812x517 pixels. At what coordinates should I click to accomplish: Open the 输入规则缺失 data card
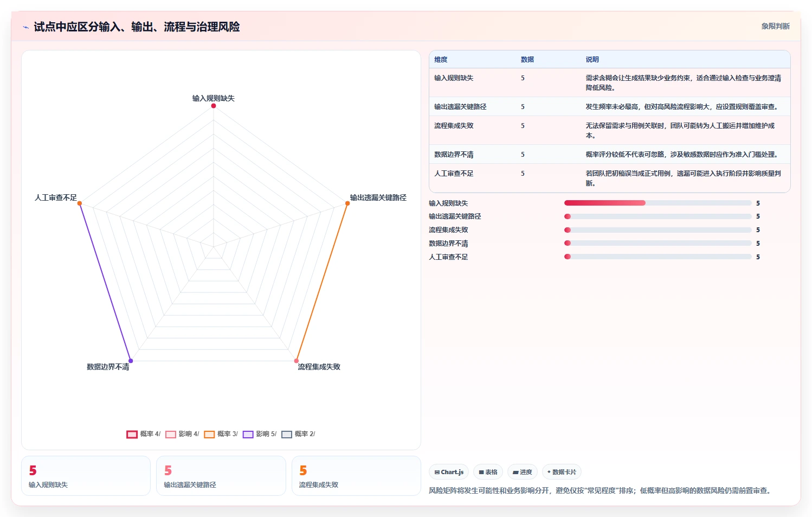[86, 476]
